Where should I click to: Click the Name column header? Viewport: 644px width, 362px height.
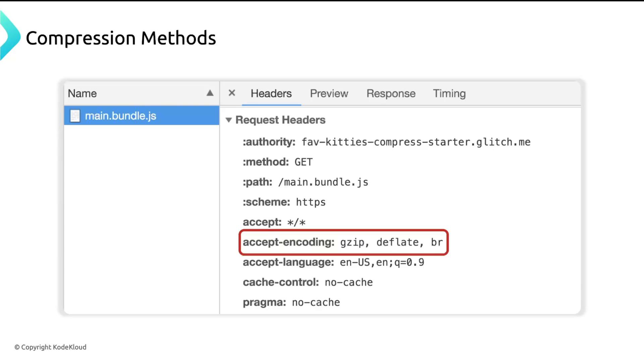point(83,94)
